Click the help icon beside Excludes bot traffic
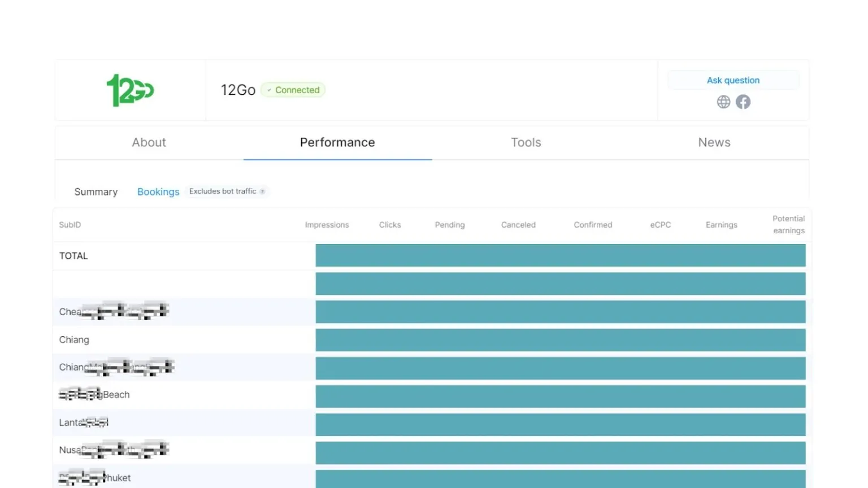Screen dimensions: 868x488 [262, 191]
